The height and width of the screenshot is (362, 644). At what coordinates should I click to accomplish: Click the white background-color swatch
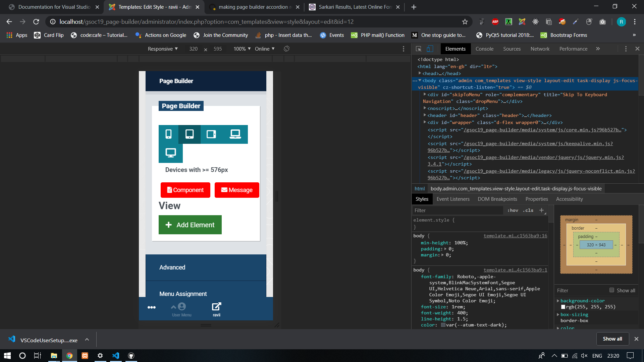pos(563,307)
